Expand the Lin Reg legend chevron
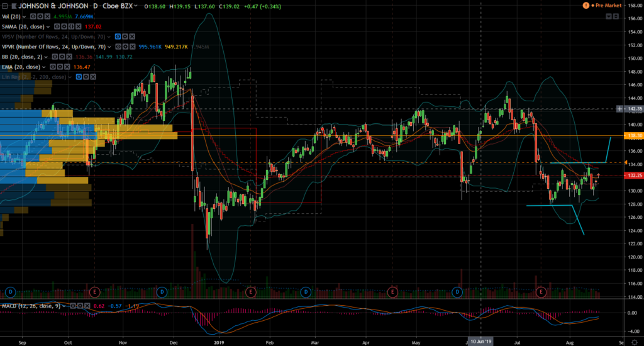This screenshot has height=346, width=644. pos(70,77)
